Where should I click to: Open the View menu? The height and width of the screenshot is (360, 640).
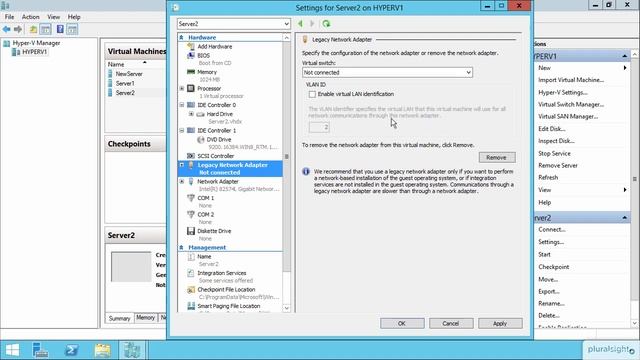[53, 17]
